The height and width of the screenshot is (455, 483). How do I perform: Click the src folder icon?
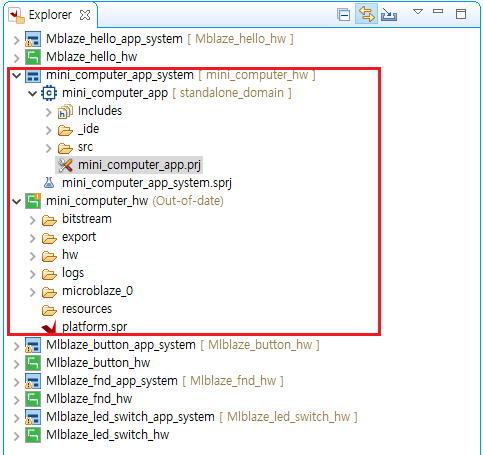65,148
